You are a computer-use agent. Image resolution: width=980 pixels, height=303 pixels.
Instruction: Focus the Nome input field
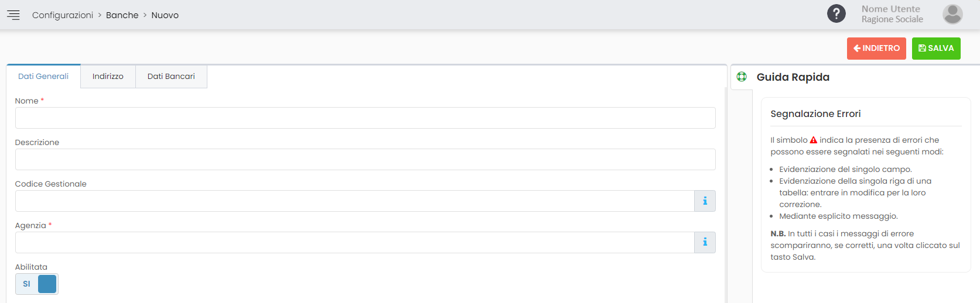(365, 118)
